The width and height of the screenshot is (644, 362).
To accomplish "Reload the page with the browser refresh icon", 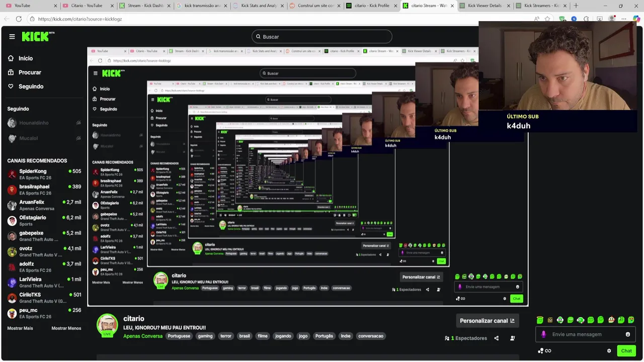I will click(19, 19).
